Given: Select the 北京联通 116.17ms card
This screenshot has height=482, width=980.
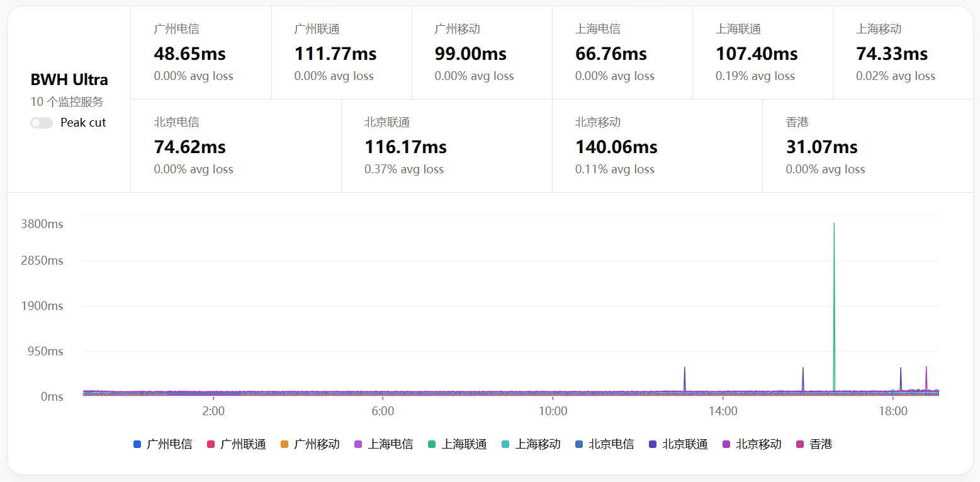Looking at the screenshot, I should pyautogui.click(x=446, y=146).
